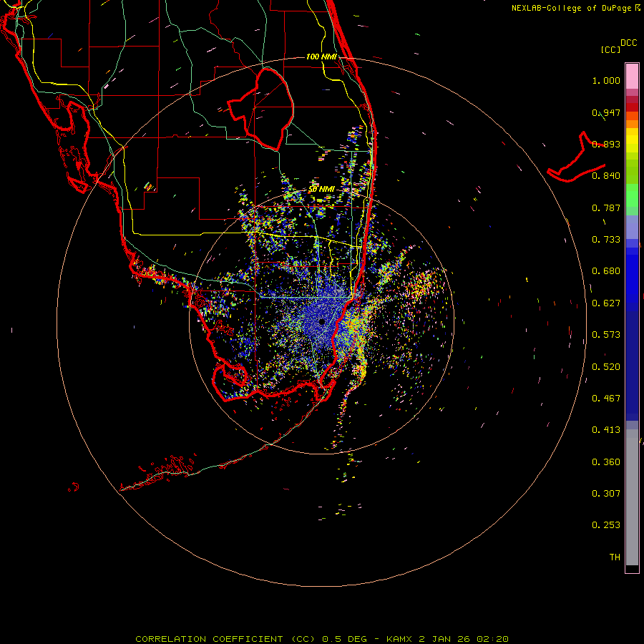Click the 0.253 legend value

pos(606,525)
